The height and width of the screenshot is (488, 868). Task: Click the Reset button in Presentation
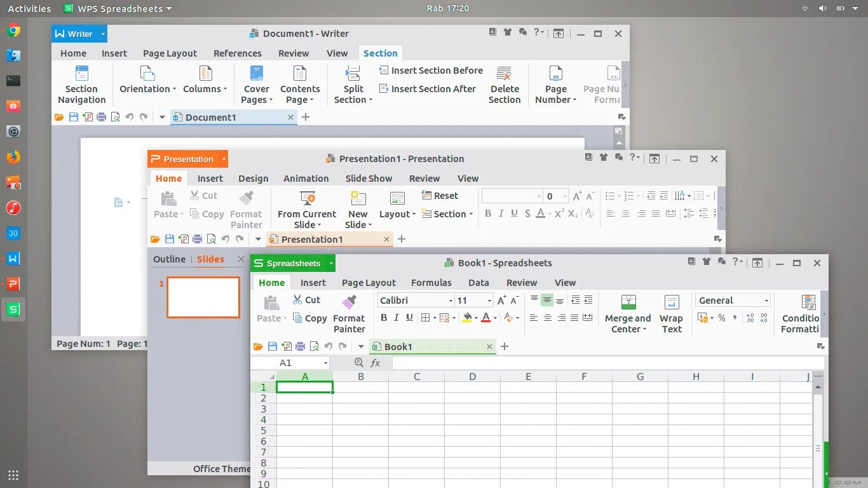[x=440, y=196]
